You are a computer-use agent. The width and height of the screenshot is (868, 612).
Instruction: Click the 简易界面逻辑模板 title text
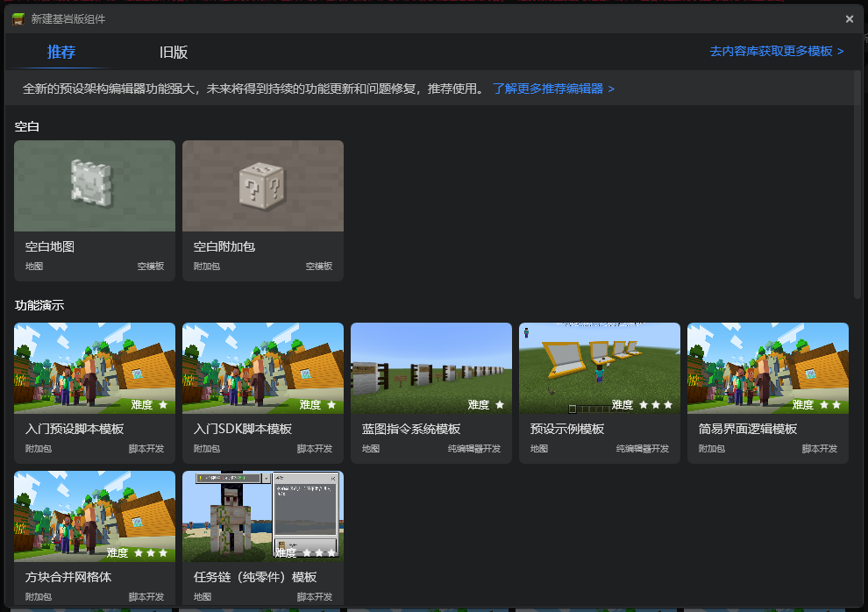(747, 429)
